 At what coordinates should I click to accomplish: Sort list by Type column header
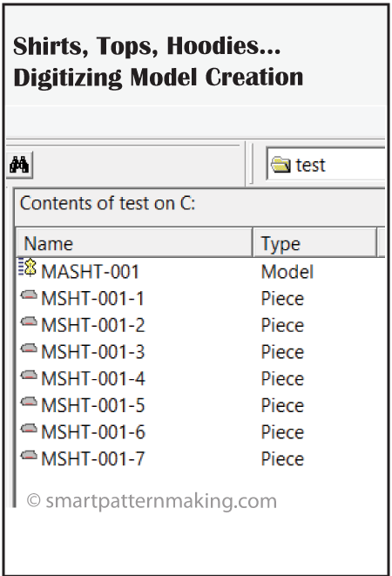[x=314, y=243]
